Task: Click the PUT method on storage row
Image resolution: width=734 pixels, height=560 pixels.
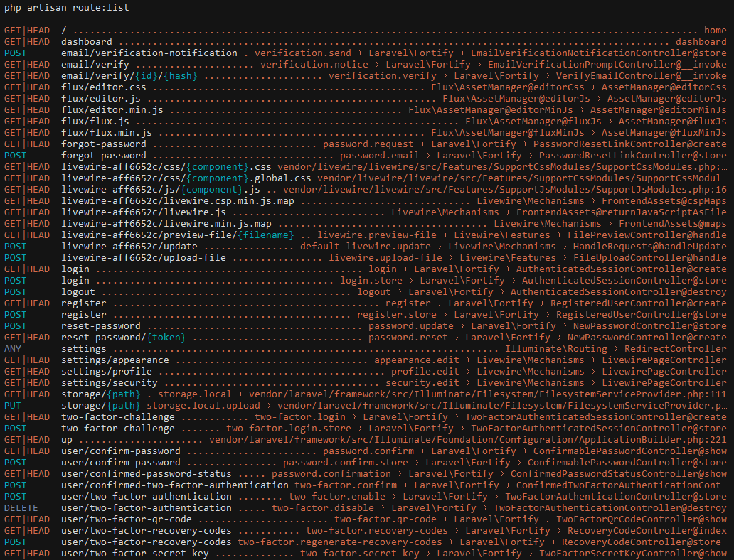Action: point(13,406)
